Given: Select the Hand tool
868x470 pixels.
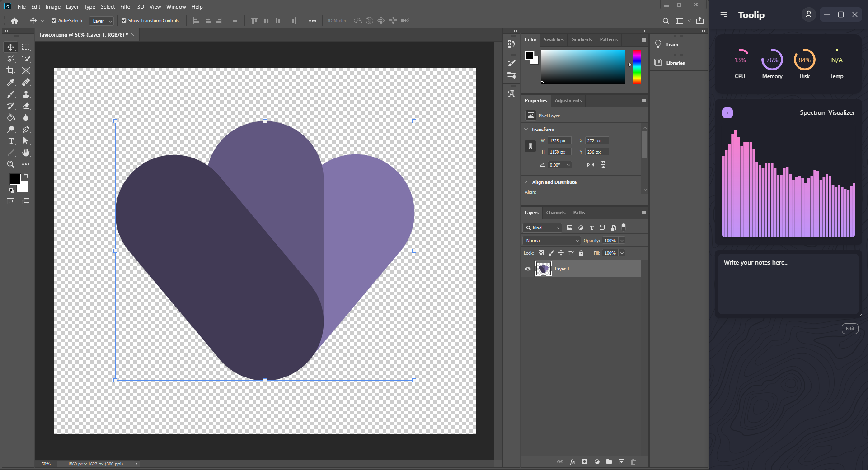Looking at the screenshot, I should (26, 153).
